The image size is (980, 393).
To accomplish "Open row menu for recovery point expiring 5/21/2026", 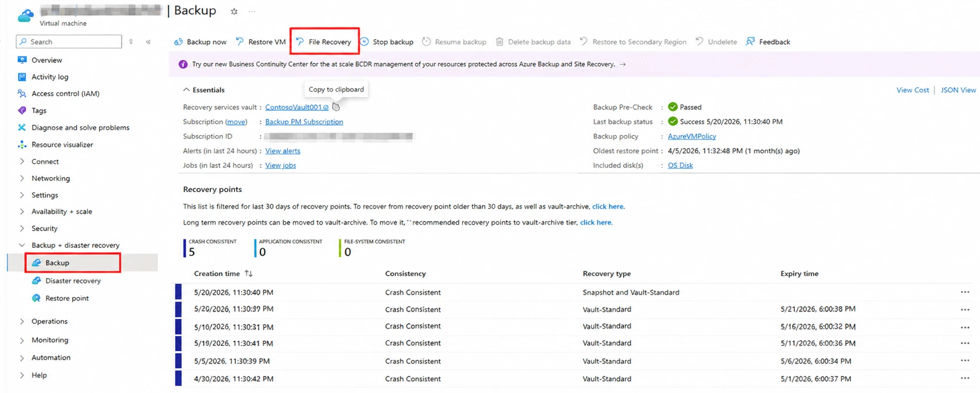I will (x=965, y=309).
